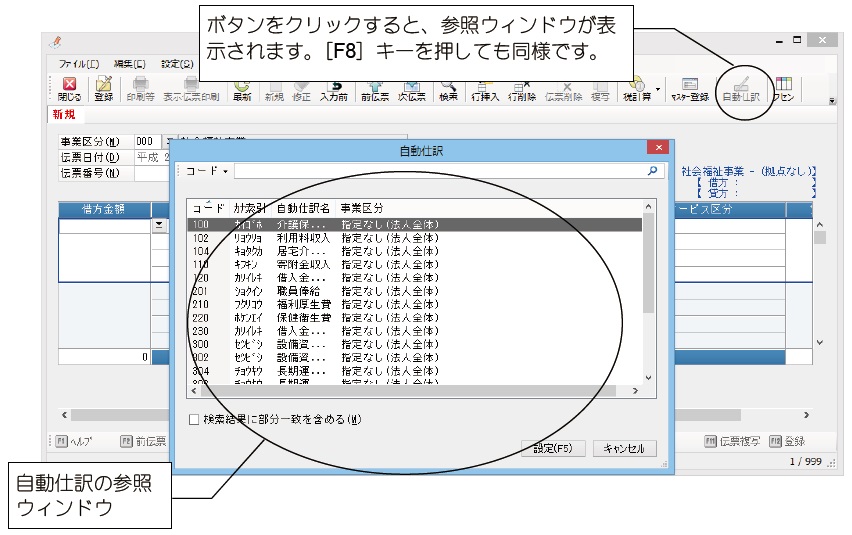The image size is (852, 535).
Task: Open ﾏｽﾀｰ登録 (master registration) from toolbar
Action: pyautogui.click(x=689, y=89)
